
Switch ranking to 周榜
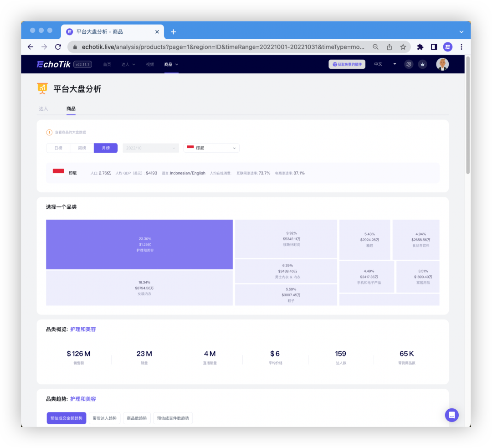tap(82, 148)
